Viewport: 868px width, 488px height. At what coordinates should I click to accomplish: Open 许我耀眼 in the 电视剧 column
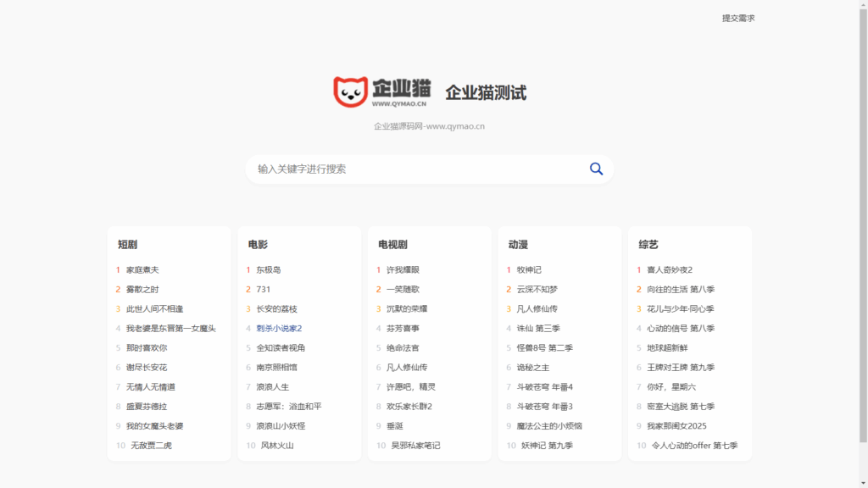pyautogui.click(x=401, y=269)
